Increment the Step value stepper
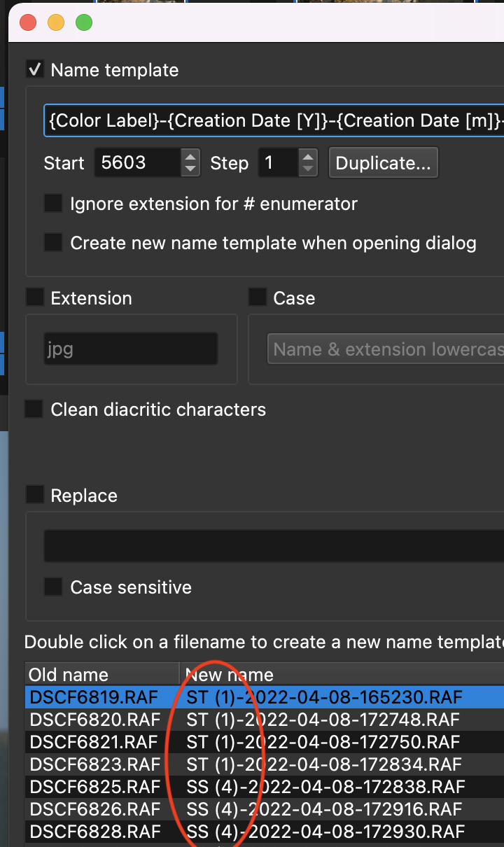 (308, 157)
